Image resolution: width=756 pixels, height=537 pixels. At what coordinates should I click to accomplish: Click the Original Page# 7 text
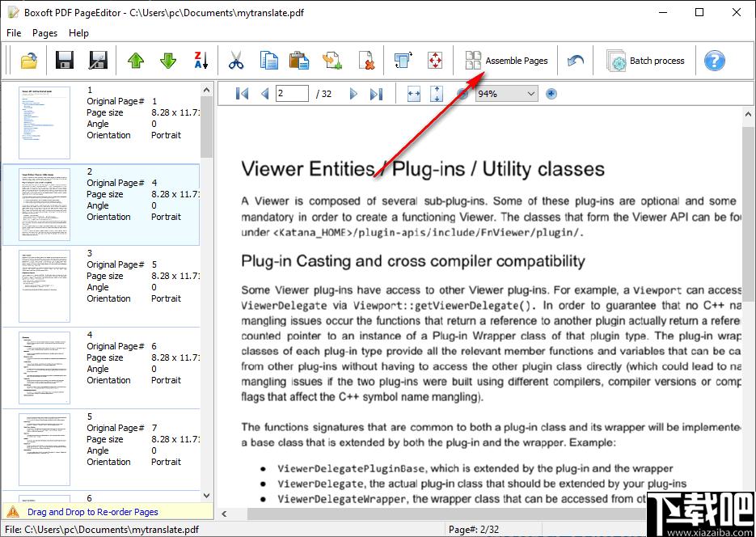pos(121,428)
